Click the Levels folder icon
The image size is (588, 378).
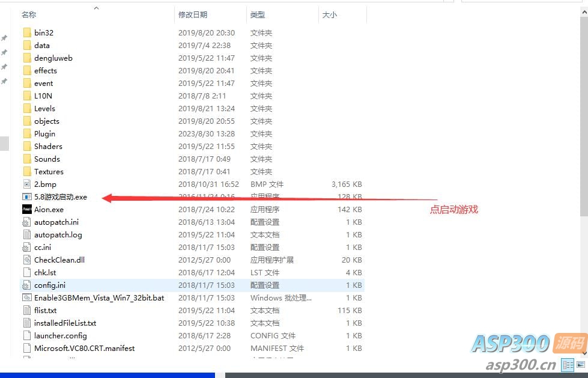[x=27, y=109]
